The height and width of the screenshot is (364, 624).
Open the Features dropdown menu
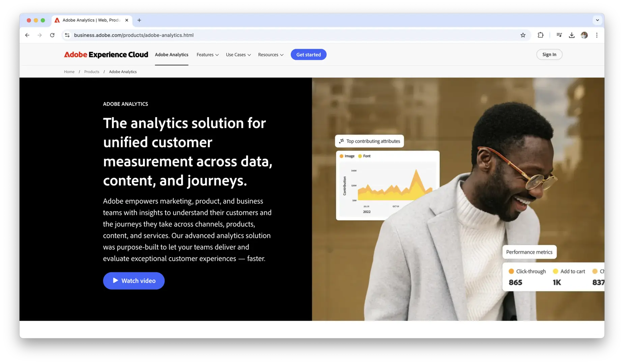pyautogui.click(x=207, y=54)
